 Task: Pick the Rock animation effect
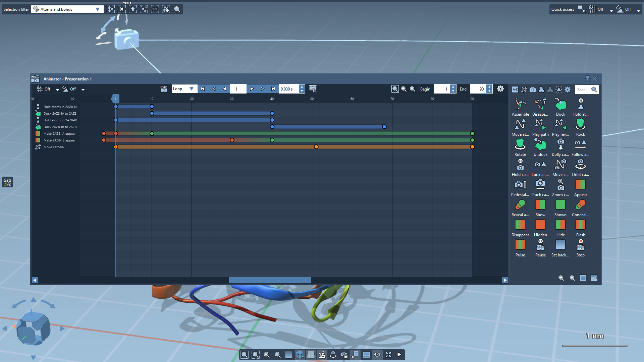click(580, 125)
